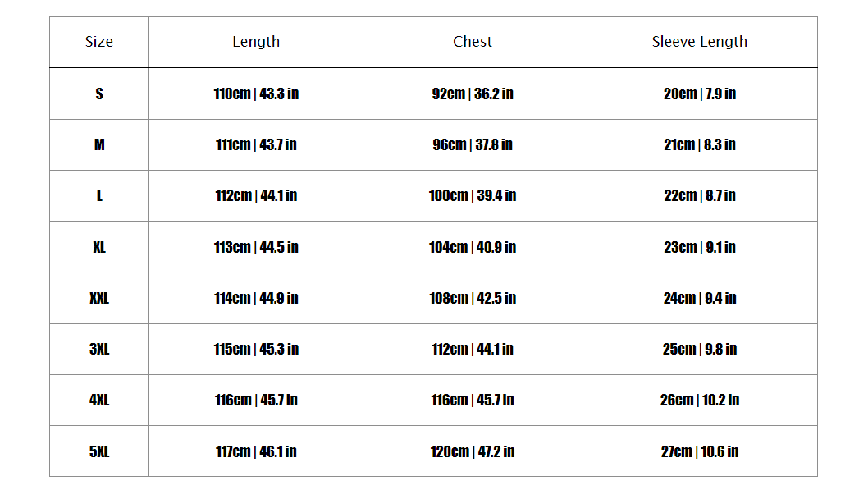Click the Size column header
The image size is (868, 499).
tap(99, 42)
